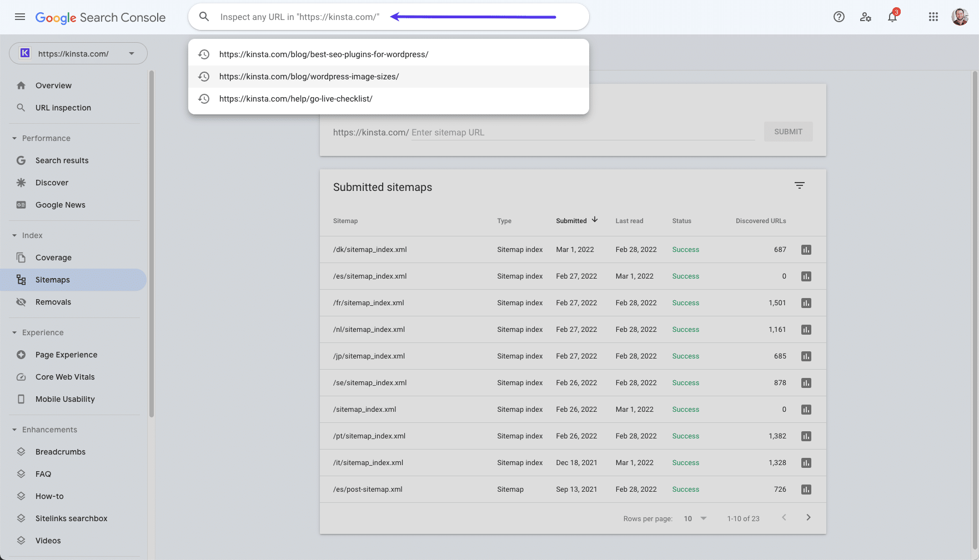
Task: Open the Rows per page dropdown
Action: [x=695, y=518]
